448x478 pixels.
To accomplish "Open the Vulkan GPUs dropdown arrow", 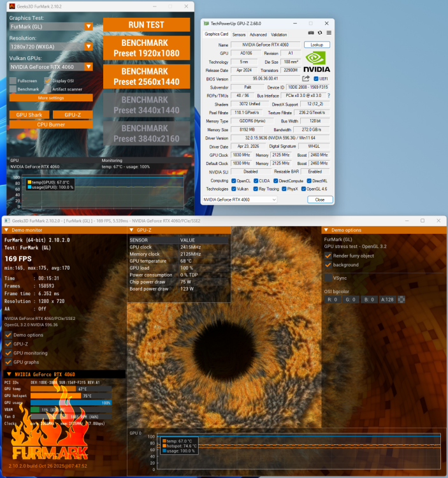I will click(89, 67).
